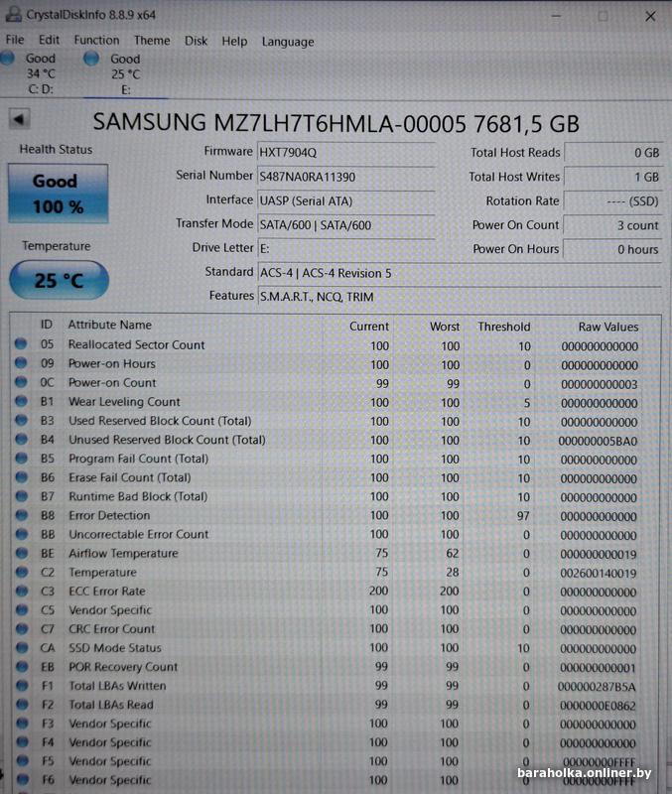Close the CrystalDiskInfo window
The height and width of the screenshot is (794, 672).
click(650, 16)
